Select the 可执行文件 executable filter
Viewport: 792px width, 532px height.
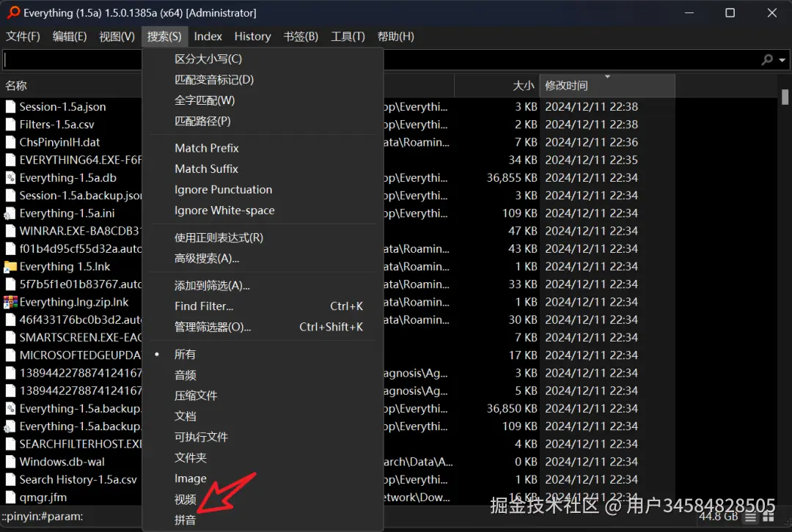point(263,437)
